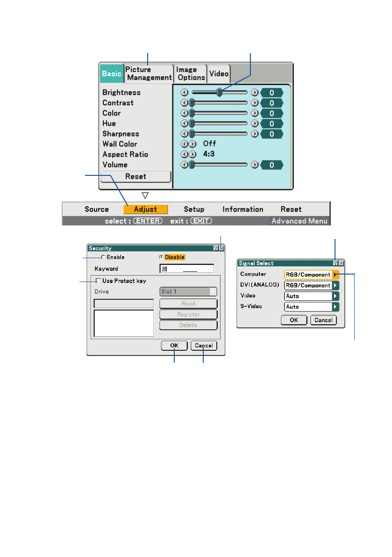Screen dimensions: 392x557
Task: Click Wall Color right arrow icon
Action: coord(193,144)
